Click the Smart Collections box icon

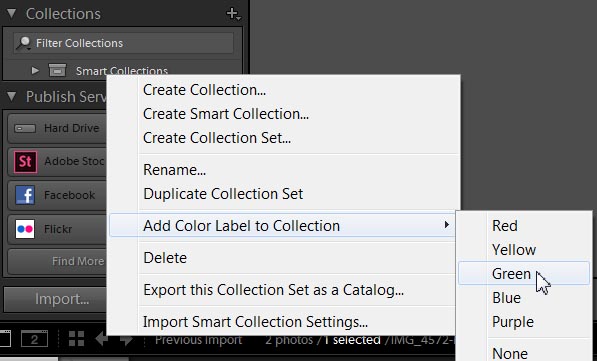tap(57, 70)
